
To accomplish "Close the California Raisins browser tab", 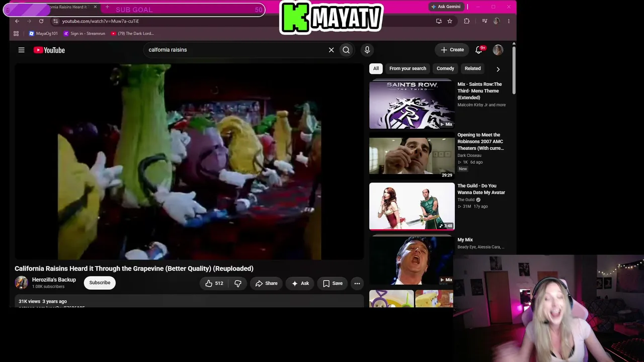I will pyautogui.click(x=95, y=7).
